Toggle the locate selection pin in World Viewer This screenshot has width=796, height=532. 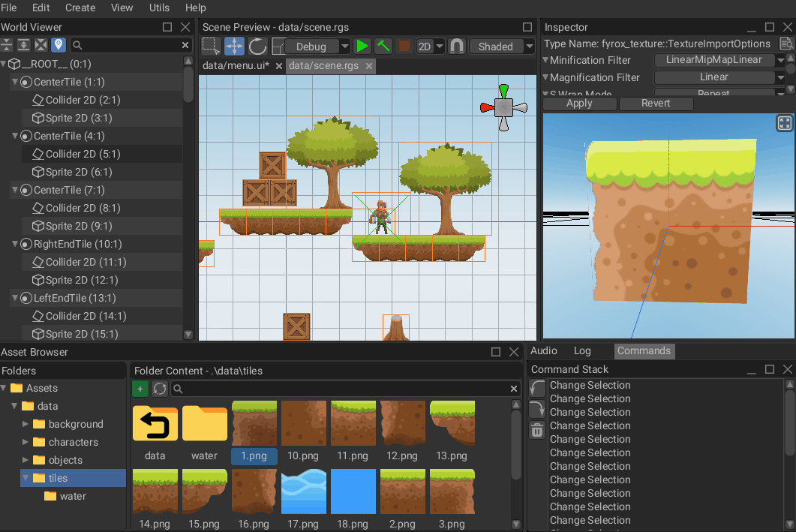click(x=59, y=46)
